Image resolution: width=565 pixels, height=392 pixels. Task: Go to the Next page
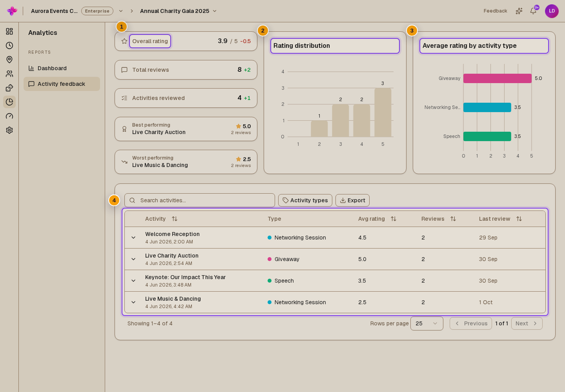527,323
